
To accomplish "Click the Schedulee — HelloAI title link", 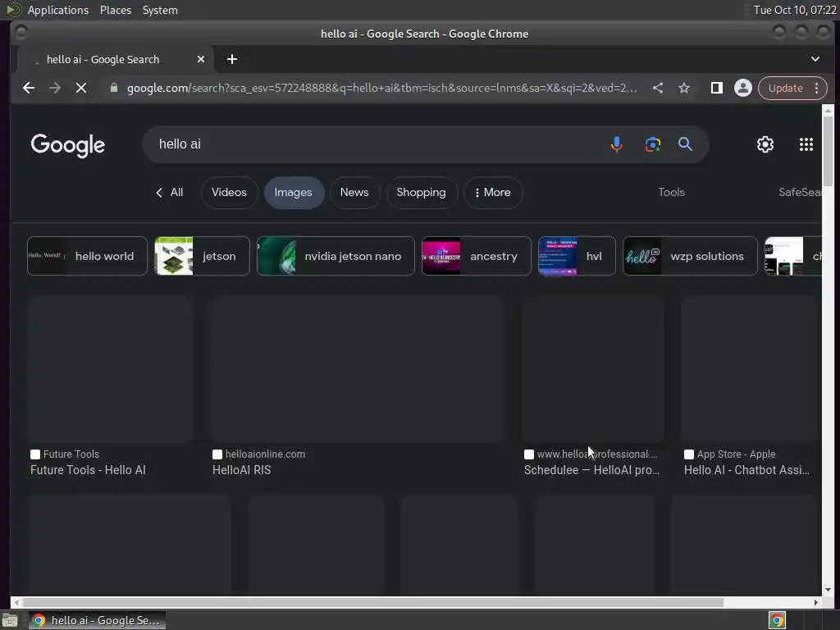I will [591, 470].
